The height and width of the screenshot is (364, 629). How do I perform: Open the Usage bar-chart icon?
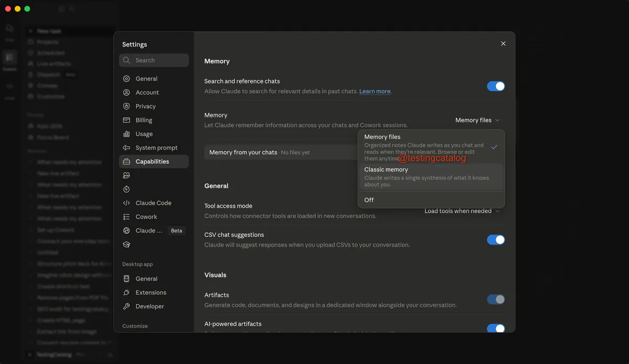pyautogui.click(x=126, y=134)
